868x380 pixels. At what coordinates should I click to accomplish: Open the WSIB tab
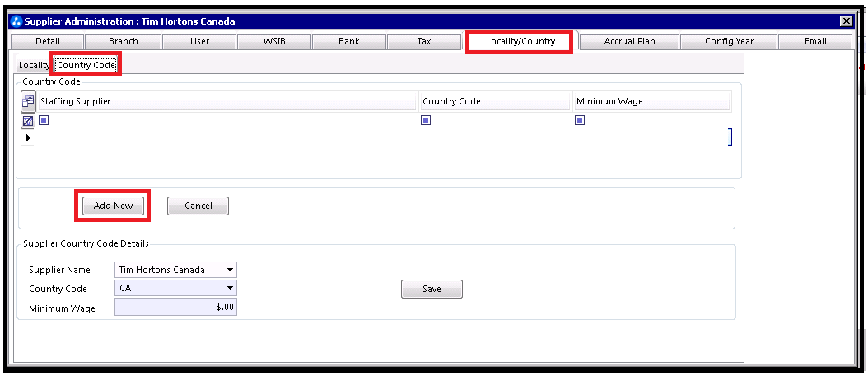tap(274, 41)
